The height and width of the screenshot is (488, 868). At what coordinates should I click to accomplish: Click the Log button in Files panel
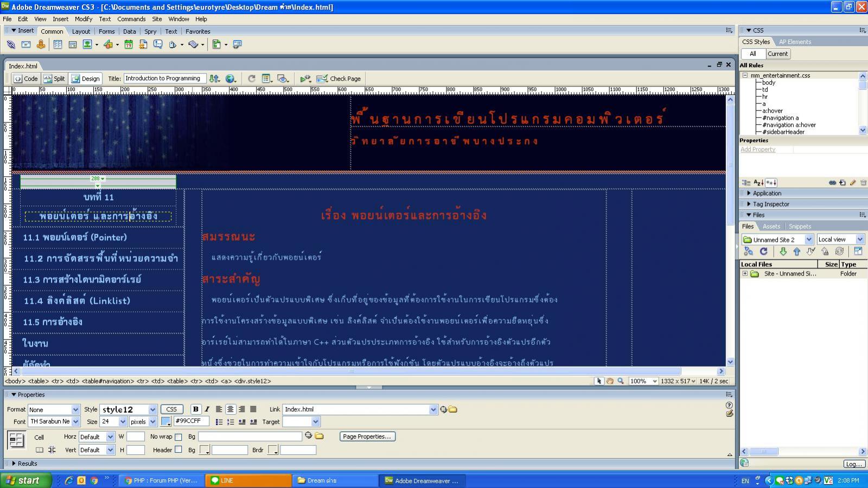853,464
